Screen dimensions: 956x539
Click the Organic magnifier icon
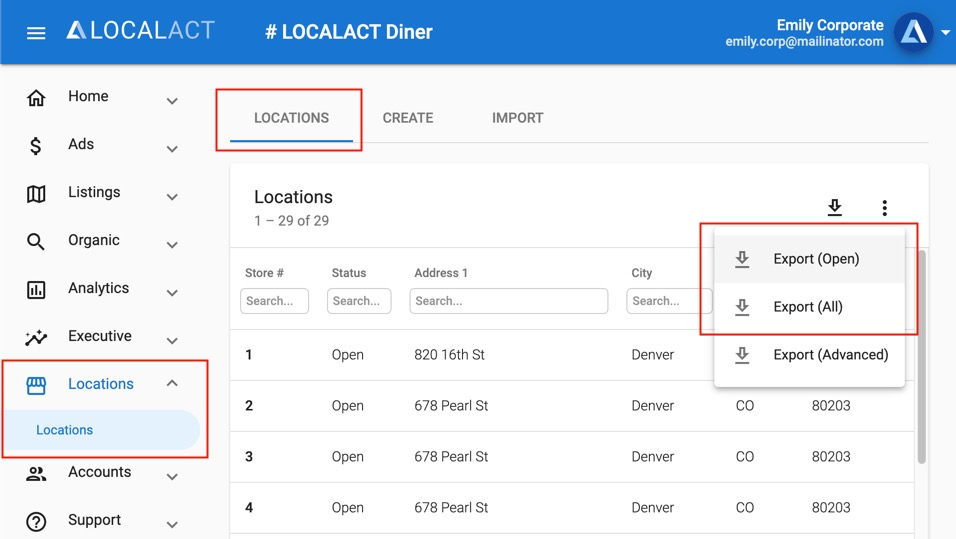(x=36, y=242)
